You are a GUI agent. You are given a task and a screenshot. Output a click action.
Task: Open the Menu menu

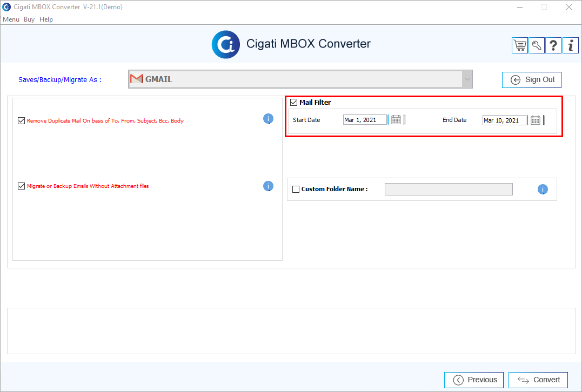click(x=11, y=19)
